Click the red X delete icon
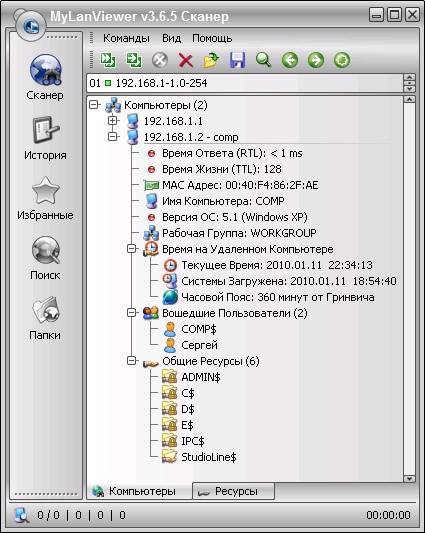425x533 pixels. coord(186,61)
